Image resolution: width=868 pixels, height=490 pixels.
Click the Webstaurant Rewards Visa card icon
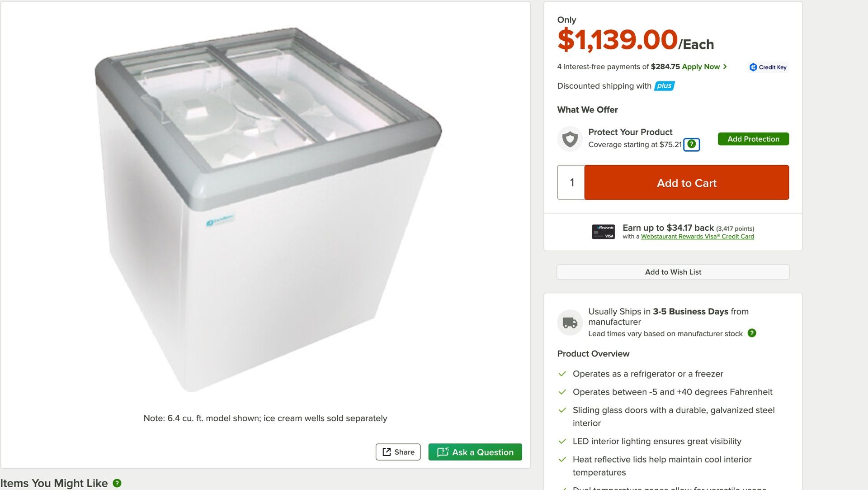pyautogui.click(x=604, y=231)
